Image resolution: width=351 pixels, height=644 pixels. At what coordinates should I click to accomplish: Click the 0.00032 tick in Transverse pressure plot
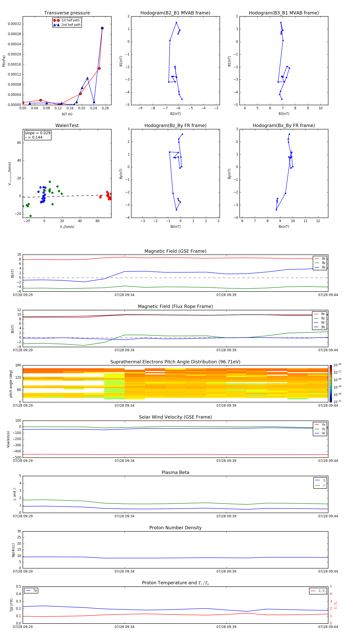pyautogui.click(x=14, y=24)
